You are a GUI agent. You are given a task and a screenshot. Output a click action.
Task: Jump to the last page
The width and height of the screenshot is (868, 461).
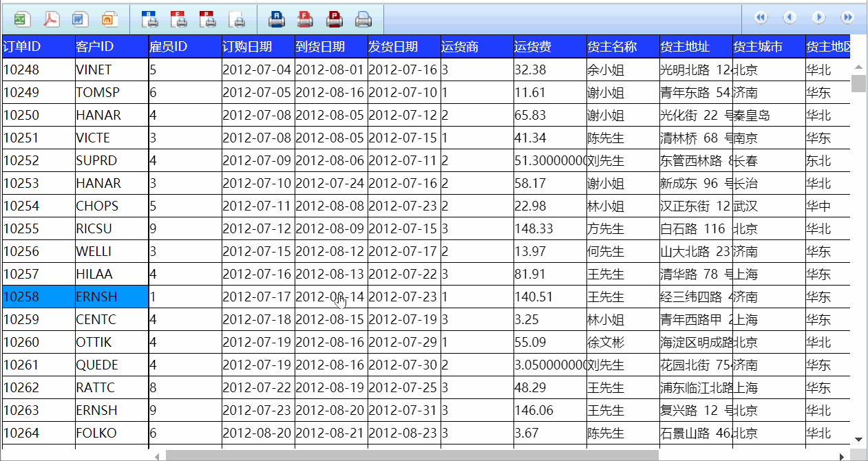(x=847, y=17)
